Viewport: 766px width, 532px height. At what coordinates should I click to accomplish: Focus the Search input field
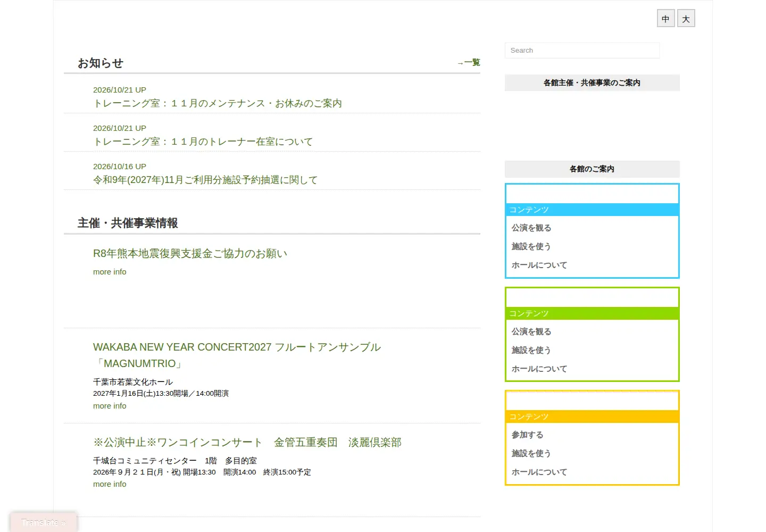[582, 51]
